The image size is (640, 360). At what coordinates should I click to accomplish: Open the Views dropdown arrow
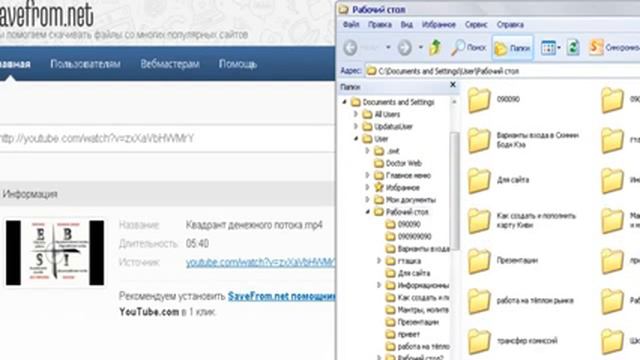click(559, 48)
